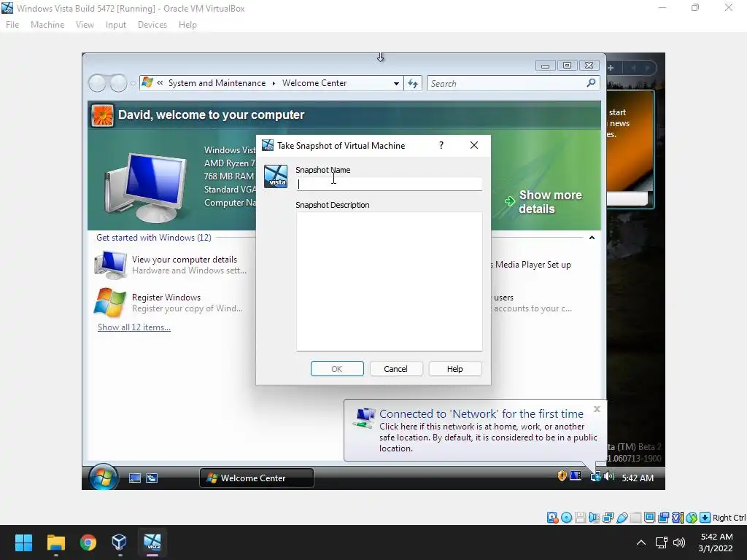Open the recent pages dropdown near back buttons
This screenshot has width=747, height=560.
pyautogui.click(x=133, y=84)
